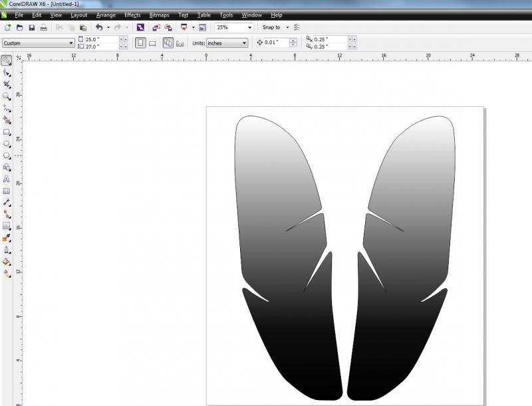Select the Fill tool

7,262
